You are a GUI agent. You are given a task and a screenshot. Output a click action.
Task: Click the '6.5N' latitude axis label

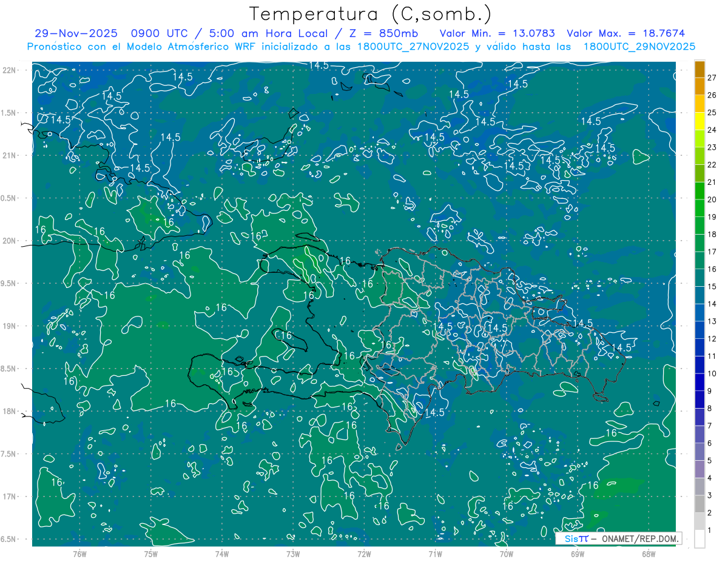tap(9, 540)
